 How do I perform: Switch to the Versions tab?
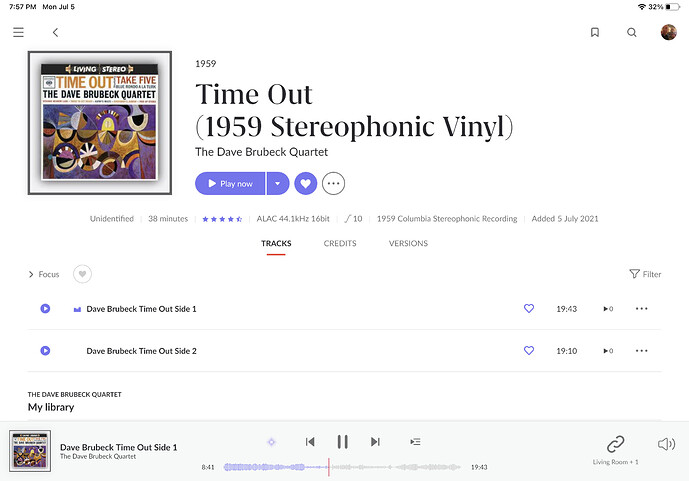tap(408, 243)
